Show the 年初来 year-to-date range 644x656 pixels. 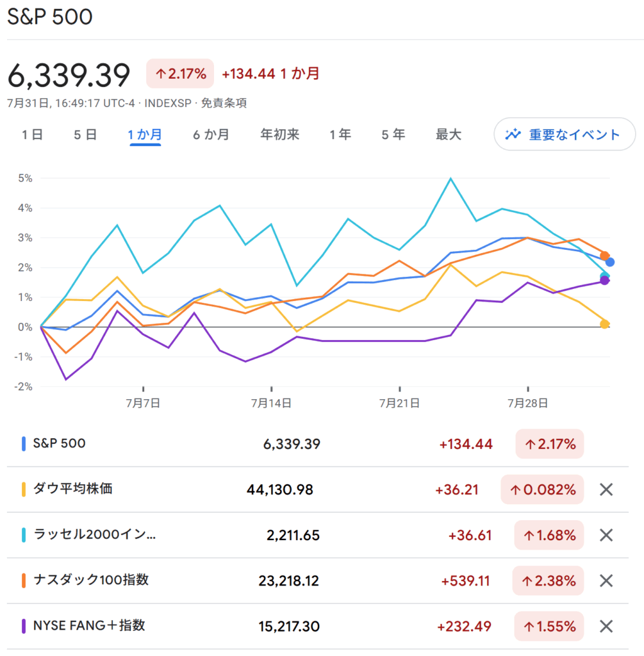[279, 135]
